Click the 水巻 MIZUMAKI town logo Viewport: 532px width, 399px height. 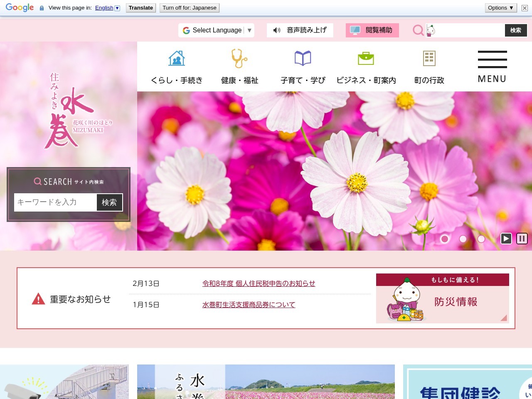coord(79,111)
